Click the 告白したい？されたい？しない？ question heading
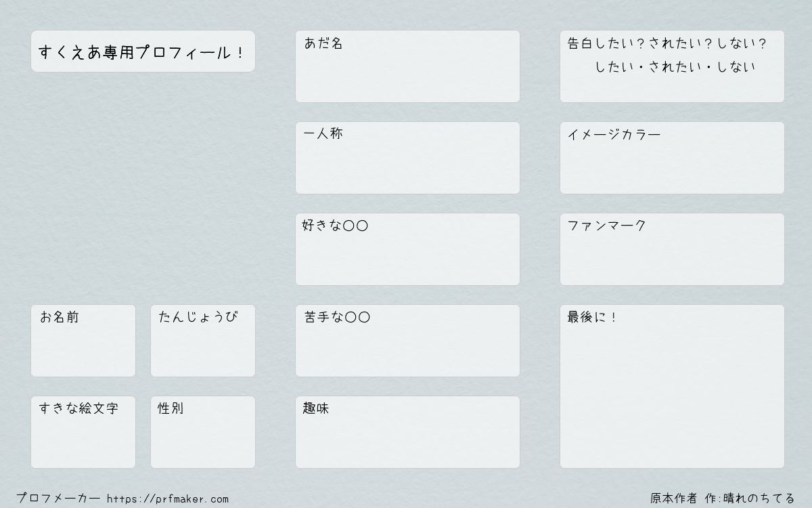Image resolution: width=812 pixels, height=508 pixels. (667, 43)
